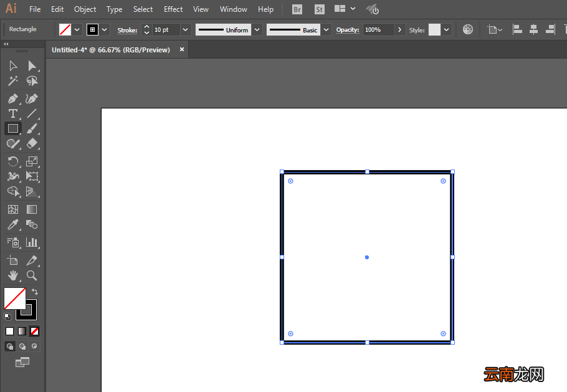Expand the Opacity slider arrow
The height and width of the screenshot is (392, 567).
click(x=399, y=30)
